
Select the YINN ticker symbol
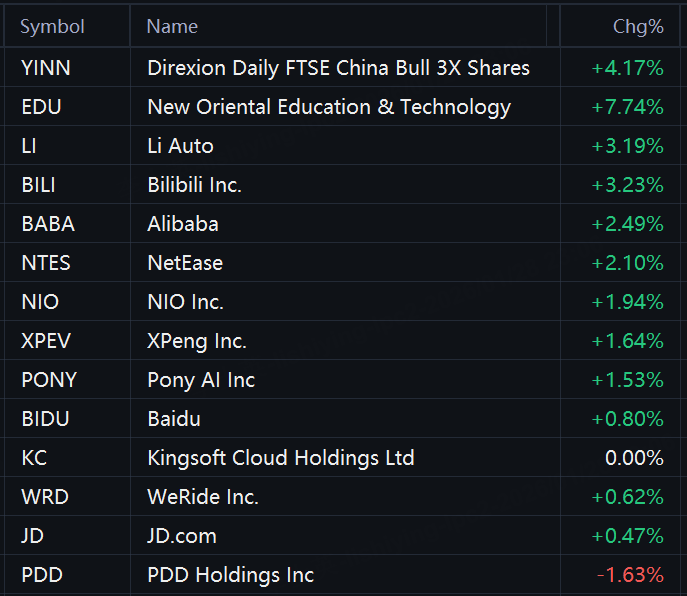(46, 68)
